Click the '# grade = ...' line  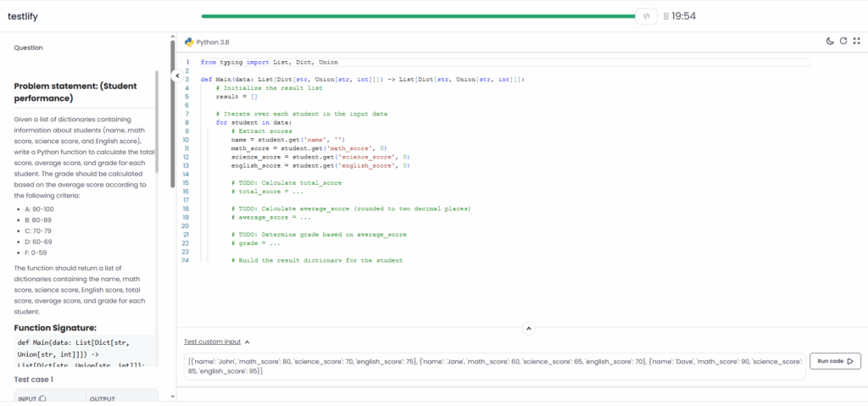click(x=256, y=243)
